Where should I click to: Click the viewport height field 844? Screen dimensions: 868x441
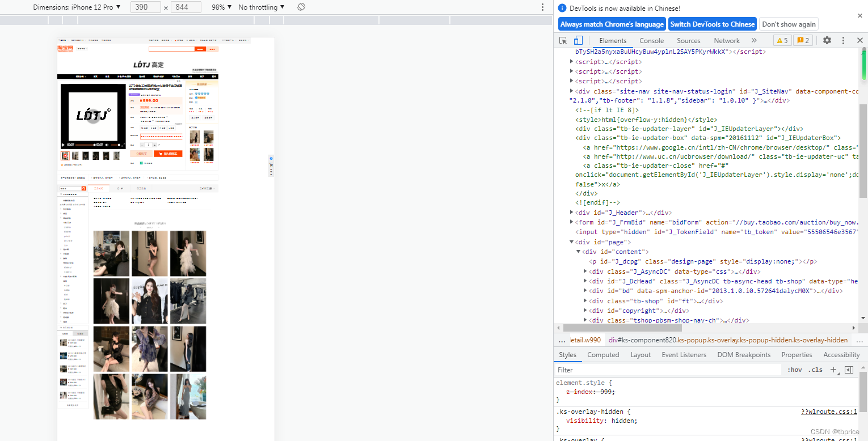coord(186,7)
